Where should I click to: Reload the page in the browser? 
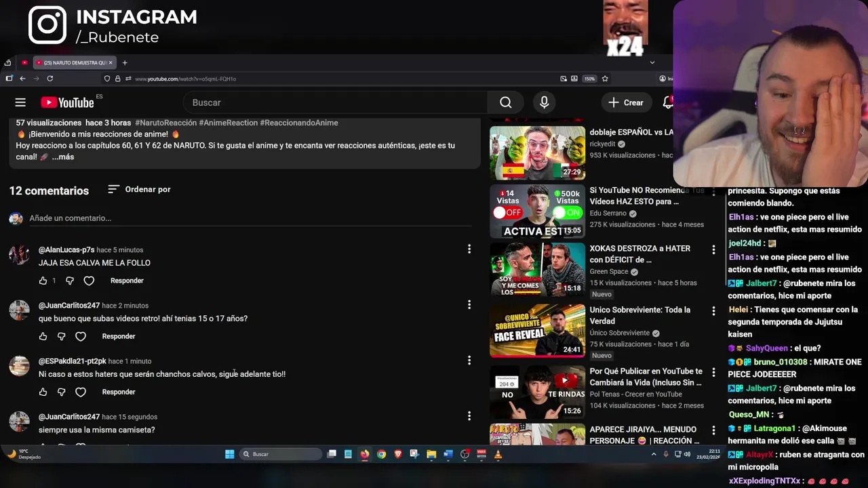click(50, 79)
